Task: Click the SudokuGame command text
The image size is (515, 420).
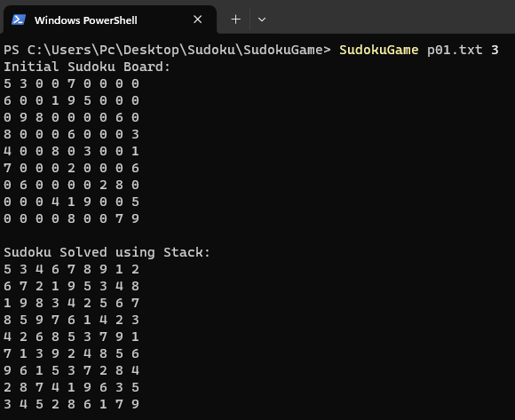Action: pos(378,50)
